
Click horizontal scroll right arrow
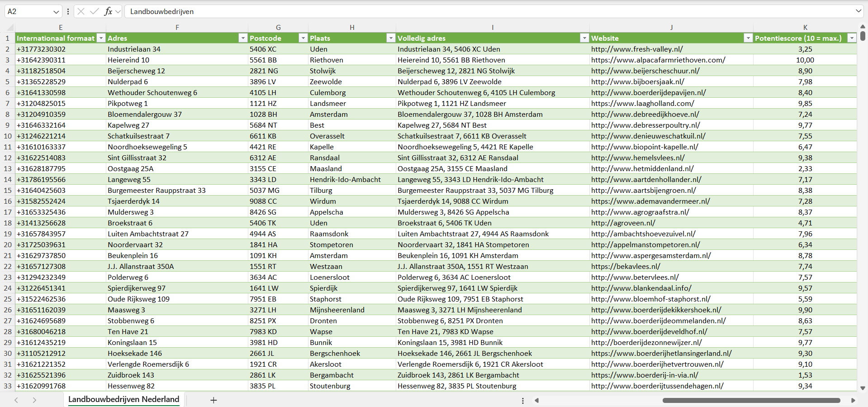click(x=853, y=400)
